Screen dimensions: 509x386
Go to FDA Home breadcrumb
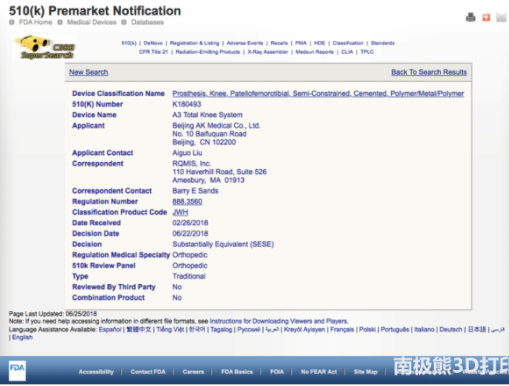coord(36,22)
